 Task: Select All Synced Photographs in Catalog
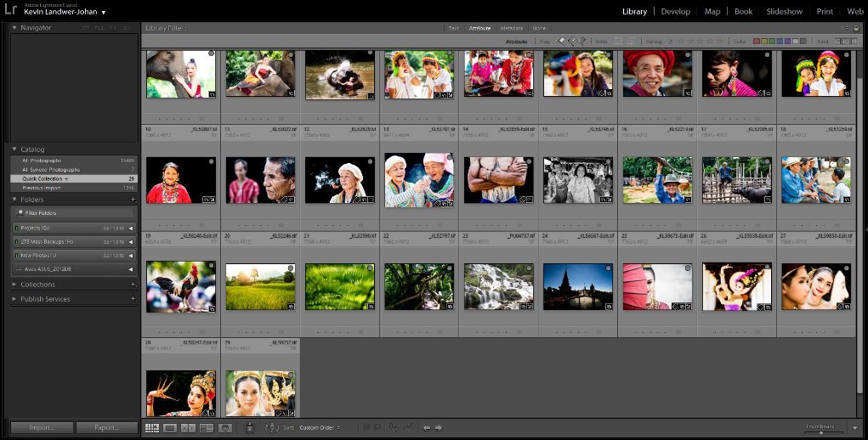(x=74, y=170)
